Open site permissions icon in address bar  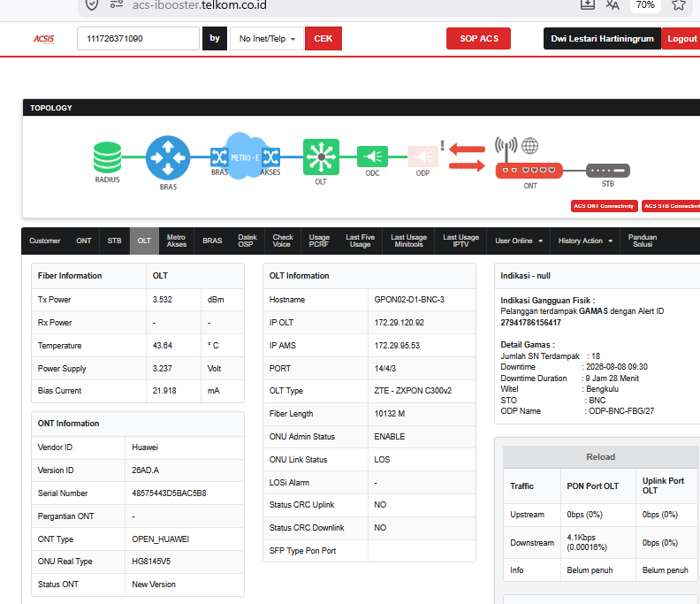(117, 4)
